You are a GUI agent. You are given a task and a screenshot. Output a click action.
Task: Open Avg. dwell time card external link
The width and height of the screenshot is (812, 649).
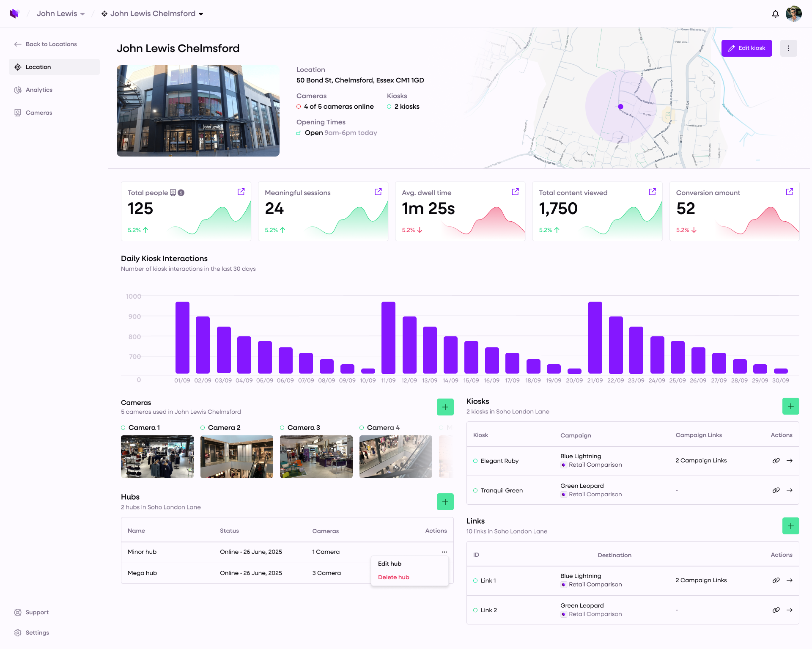pyautogui.click(x=515, y=192)
